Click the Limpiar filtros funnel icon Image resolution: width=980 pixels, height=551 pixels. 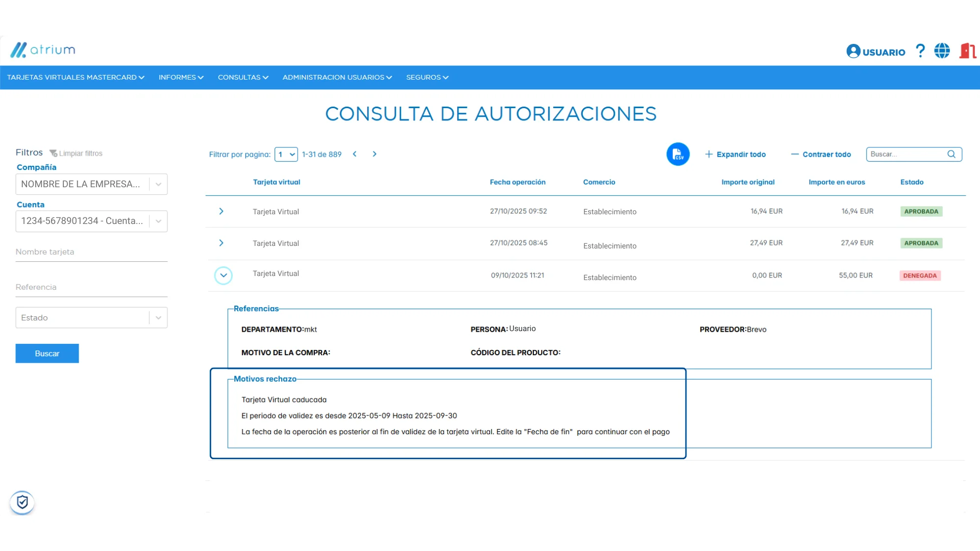tap(53, 153)
